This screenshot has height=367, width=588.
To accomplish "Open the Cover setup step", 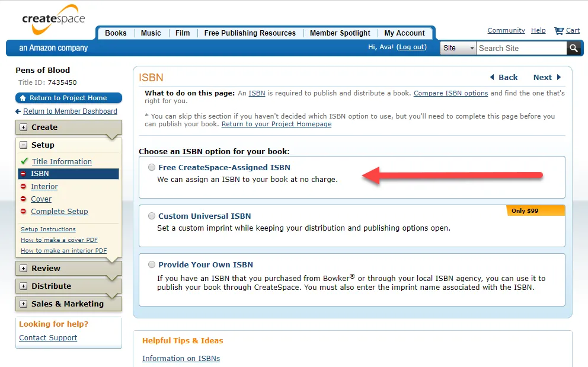I will click(41, 199).
